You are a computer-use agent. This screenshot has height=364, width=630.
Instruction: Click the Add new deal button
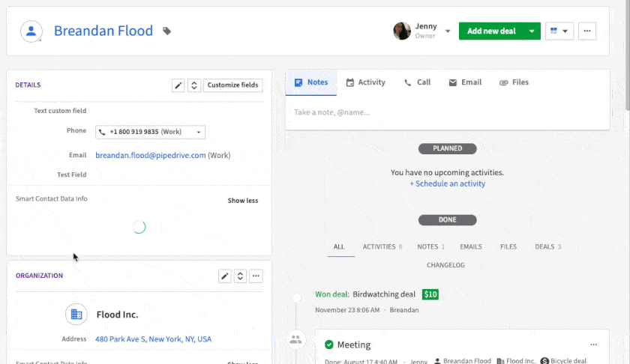[x=491, y=31]
